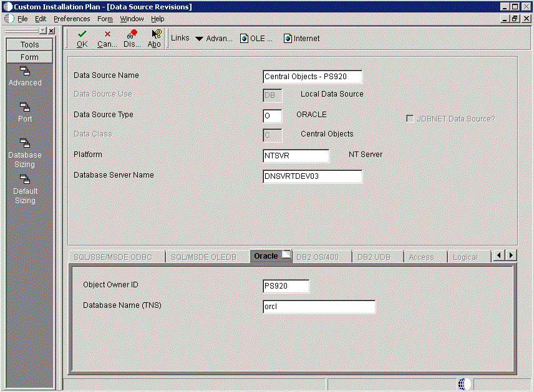This screenshot has height=392, width=534.
Task: Click the Database Server Name field
Action: point(313,176)
